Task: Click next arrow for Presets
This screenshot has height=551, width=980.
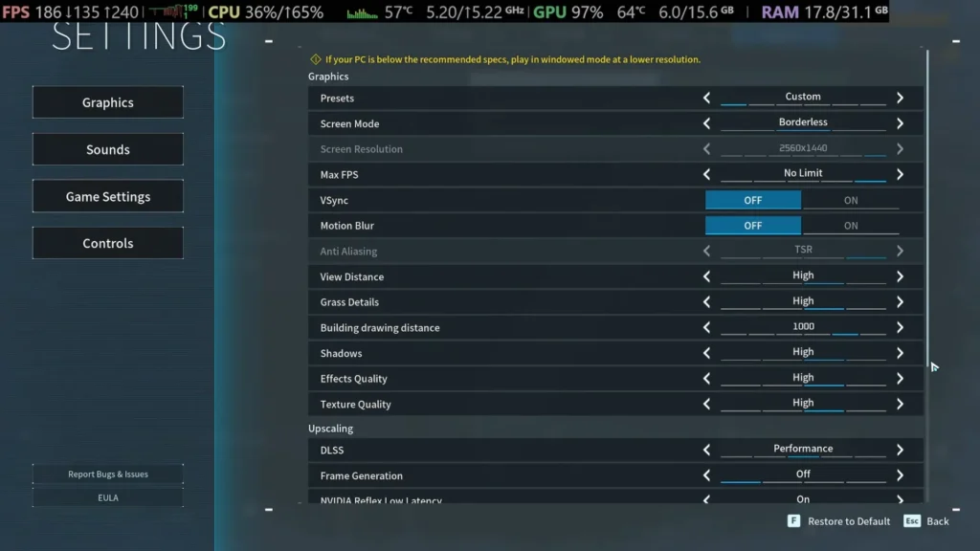Action: point(900,99)
